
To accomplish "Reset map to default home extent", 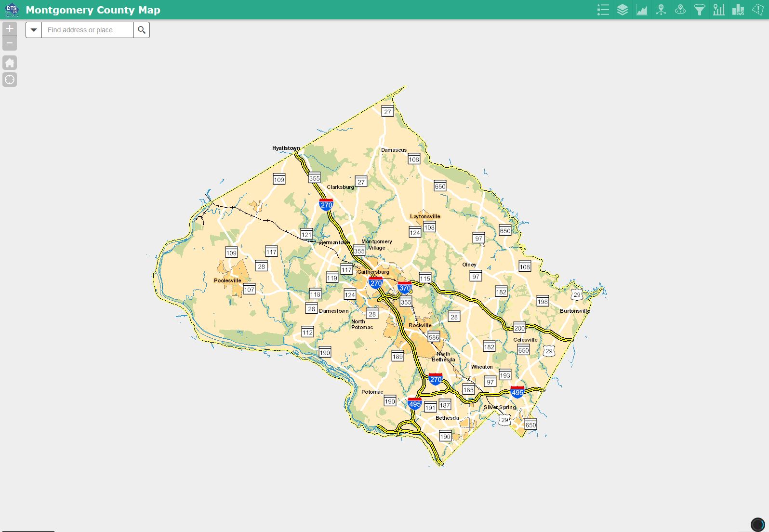I will (x=10, y=63).
